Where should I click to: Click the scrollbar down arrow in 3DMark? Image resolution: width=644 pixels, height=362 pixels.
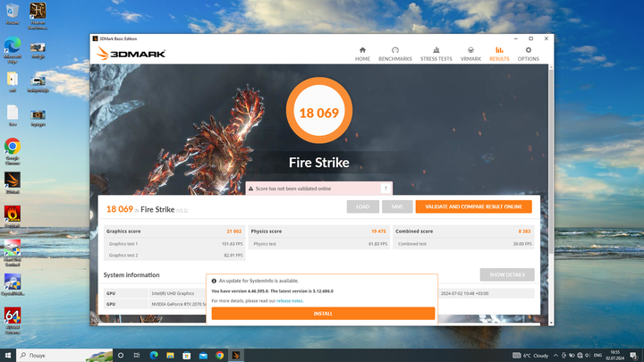pos(551,323)
